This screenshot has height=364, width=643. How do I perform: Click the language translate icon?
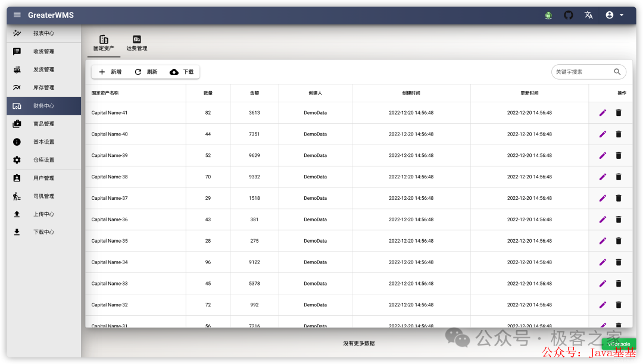click(588, 15)
